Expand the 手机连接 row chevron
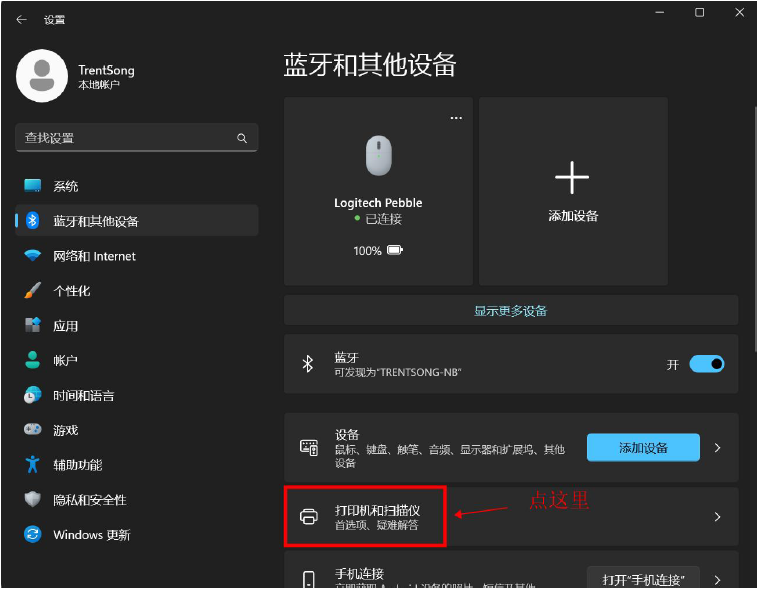 (717, 580)
